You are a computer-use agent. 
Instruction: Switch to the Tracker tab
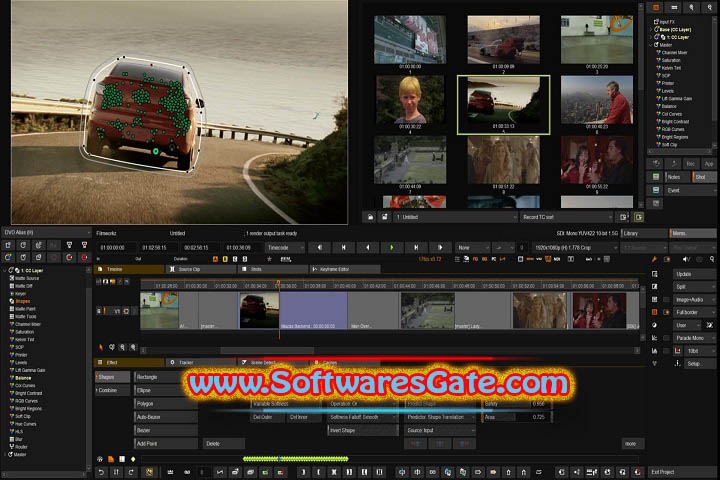201,362
